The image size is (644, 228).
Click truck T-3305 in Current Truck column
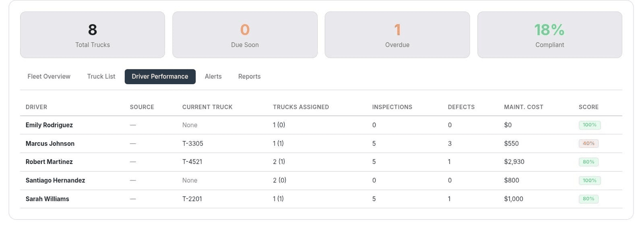pyautogui.click(x=192, y=143)
